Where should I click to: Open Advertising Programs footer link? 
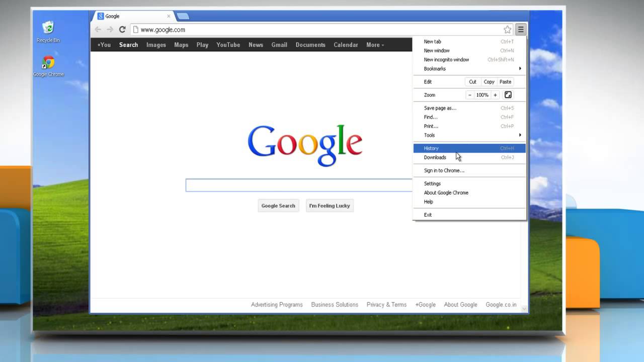click(x=277, y=305)
